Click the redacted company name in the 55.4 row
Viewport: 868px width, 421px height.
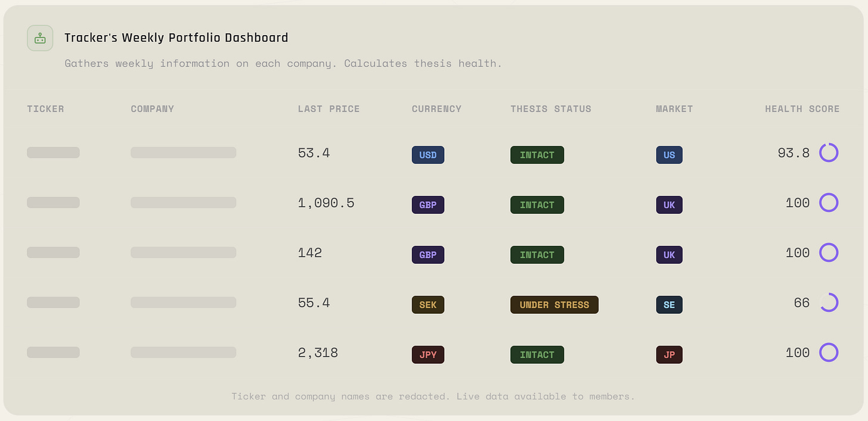coord(184,303)
